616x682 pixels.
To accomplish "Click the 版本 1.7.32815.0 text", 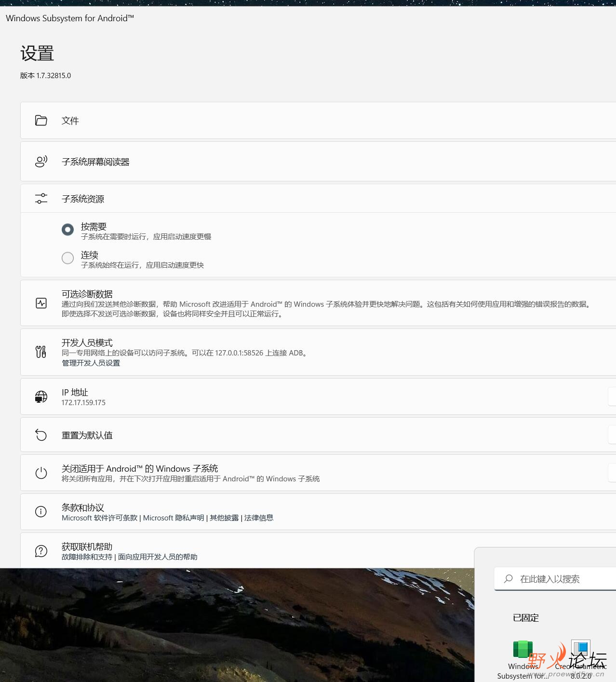I will pos(45,76).
